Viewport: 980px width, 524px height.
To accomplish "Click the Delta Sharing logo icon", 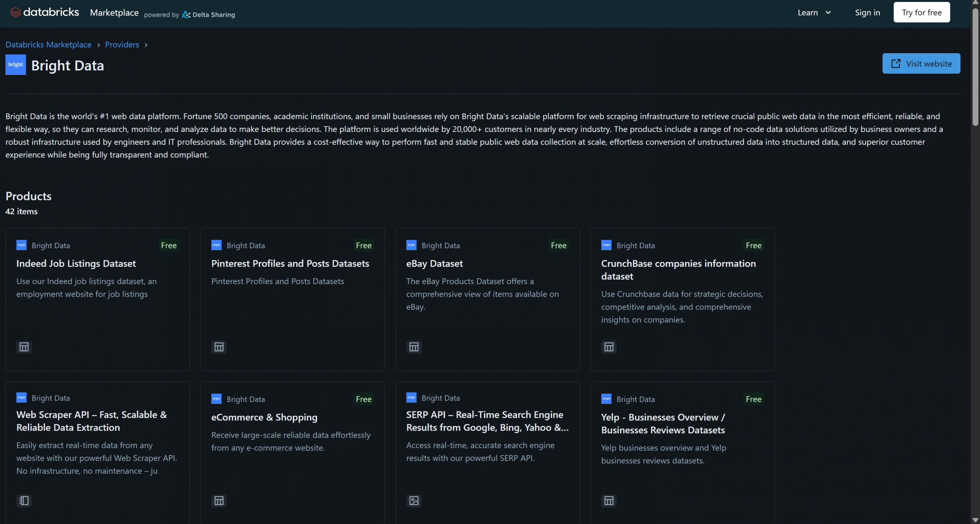I will click(186, 15).
